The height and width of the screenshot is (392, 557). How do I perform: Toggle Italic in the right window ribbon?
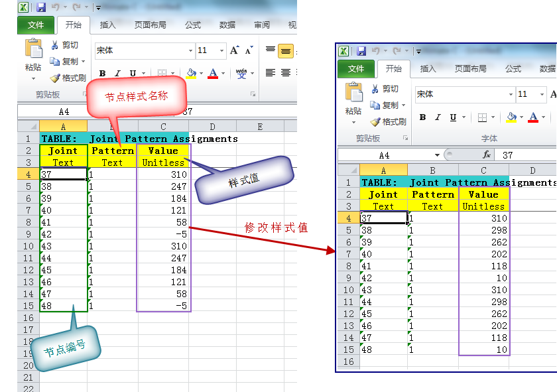pos(437,117)
